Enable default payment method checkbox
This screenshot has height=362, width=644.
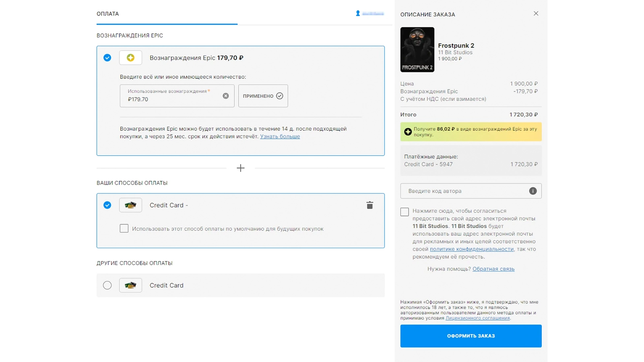click(124, 228)
